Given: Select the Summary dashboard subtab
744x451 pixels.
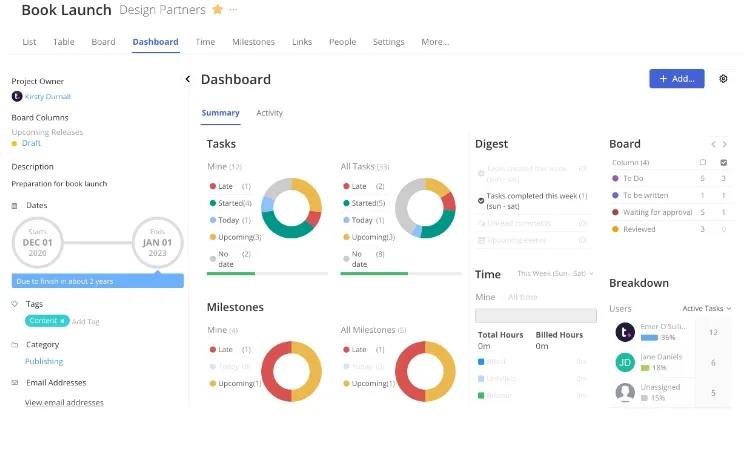Looking at the screenshot, I should click(x=221, y=113).
